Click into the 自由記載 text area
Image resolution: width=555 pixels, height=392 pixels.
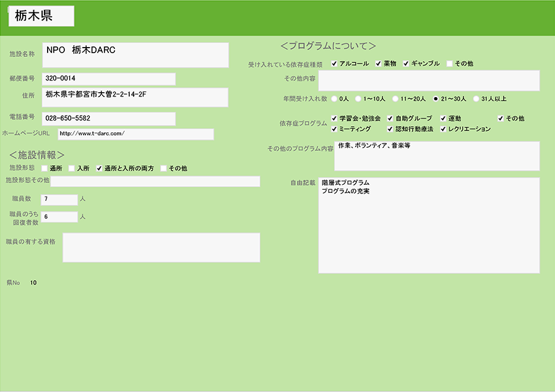[x=429, y=226]
